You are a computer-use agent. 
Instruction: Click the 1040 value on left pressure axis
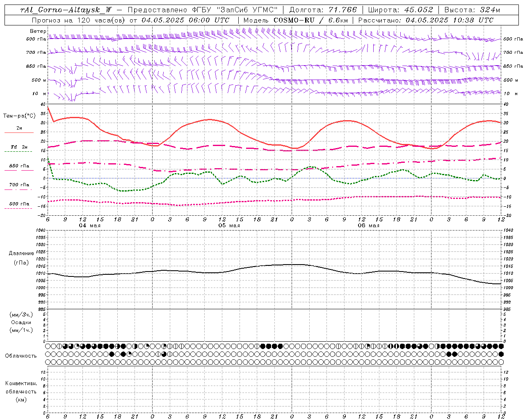point(40,231)
